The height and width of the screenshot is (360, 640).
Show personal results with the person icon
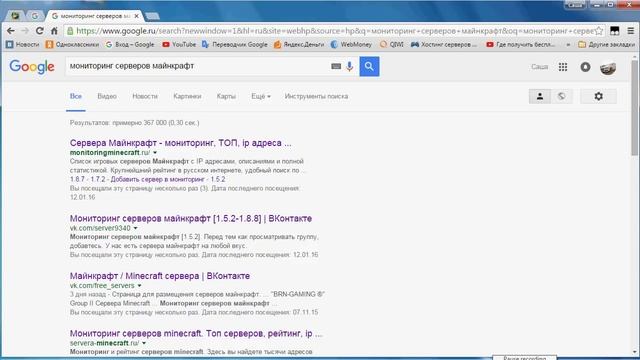[x=540, y=96]
